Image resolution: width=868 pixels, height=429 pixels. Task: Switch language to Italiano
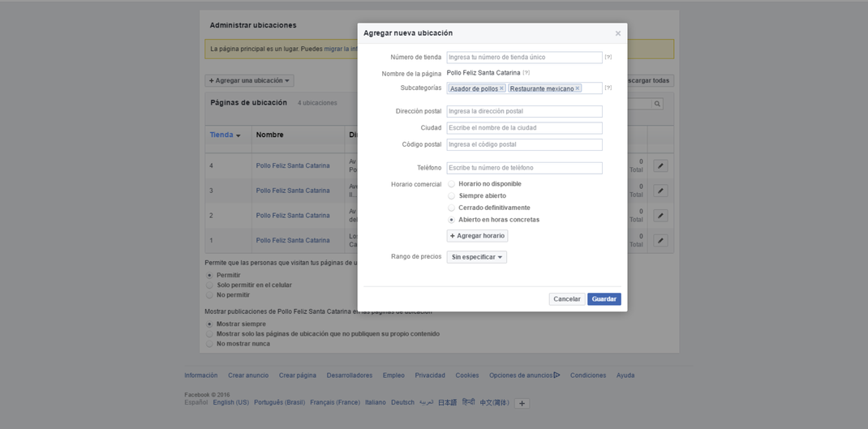(x=376, y=402)
